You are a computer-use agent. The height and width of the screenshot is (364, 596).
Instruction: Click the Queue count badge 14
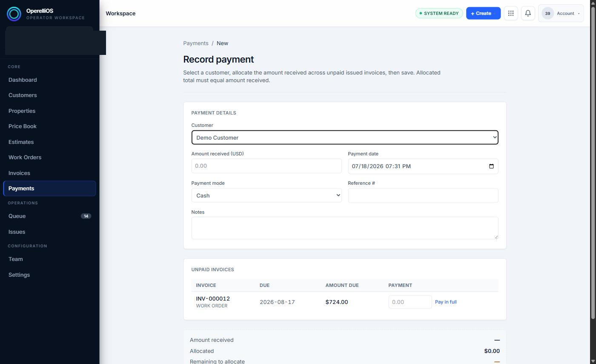pos(86,216)
